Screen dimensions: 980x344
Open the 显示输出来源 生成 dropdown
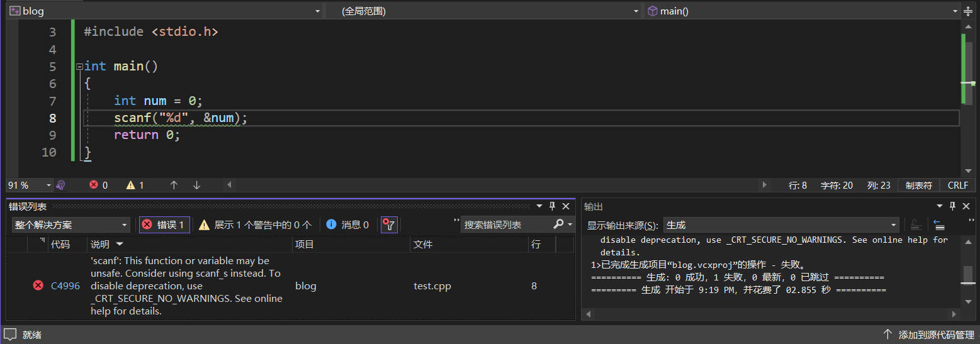782,225
